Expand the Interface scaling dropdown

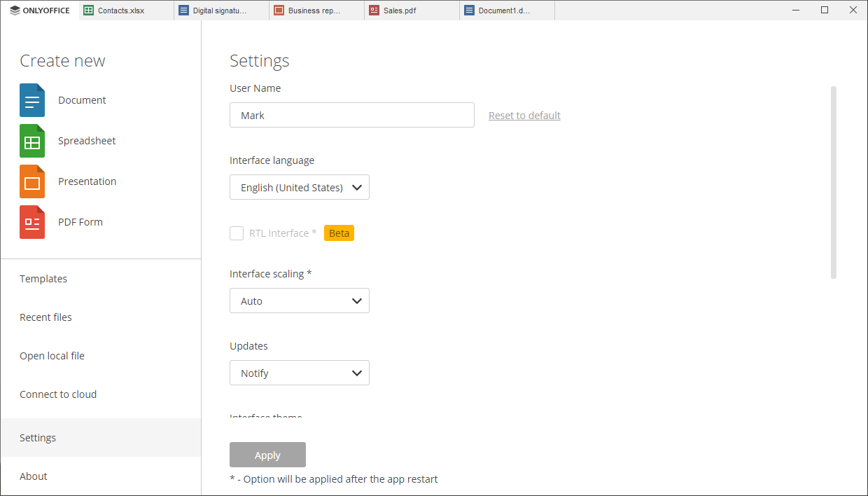pyautogui.click(x=299, y=301)
